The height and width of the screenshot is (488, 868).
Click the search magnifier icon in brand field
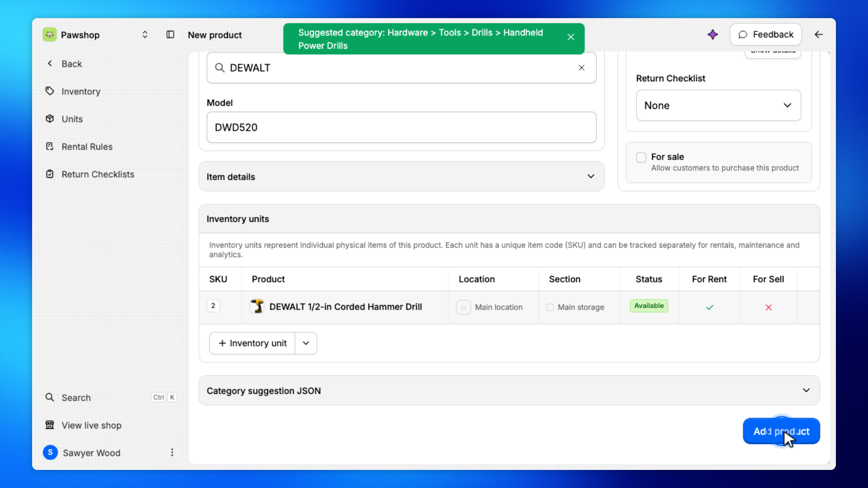coord(220,68)
